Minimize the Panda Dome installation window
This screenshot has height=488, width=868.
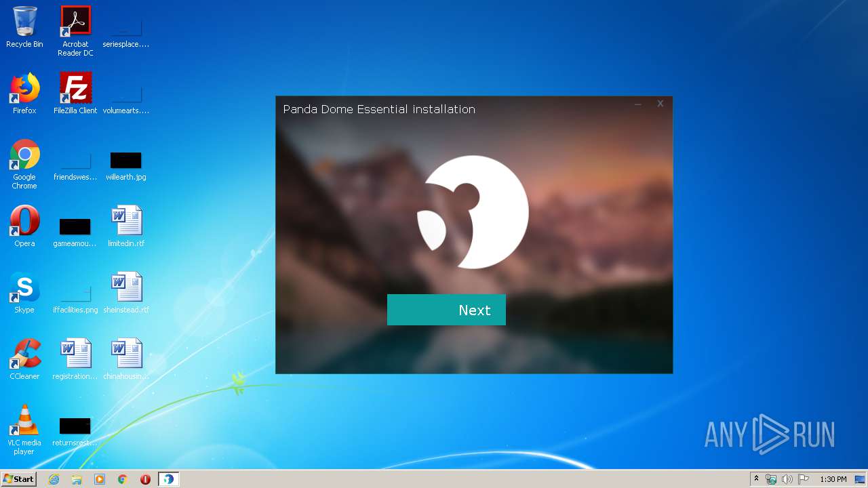click(638, 104)
